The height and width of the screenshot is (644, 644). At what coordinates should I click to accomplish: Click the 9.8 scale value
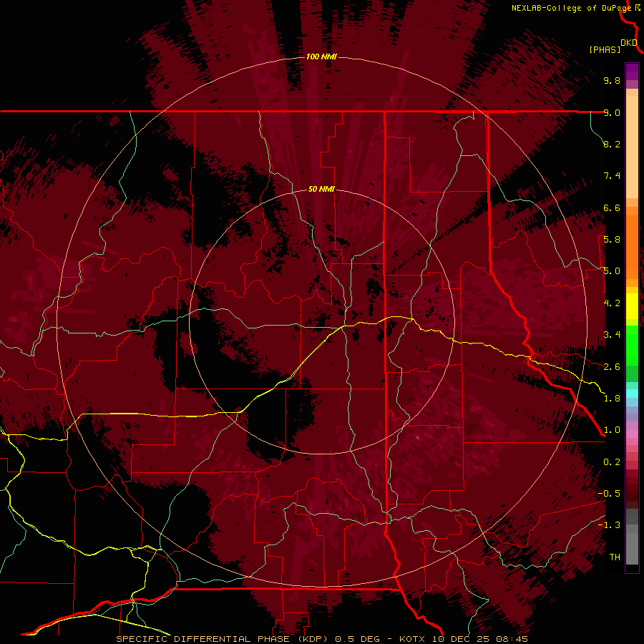612,80
